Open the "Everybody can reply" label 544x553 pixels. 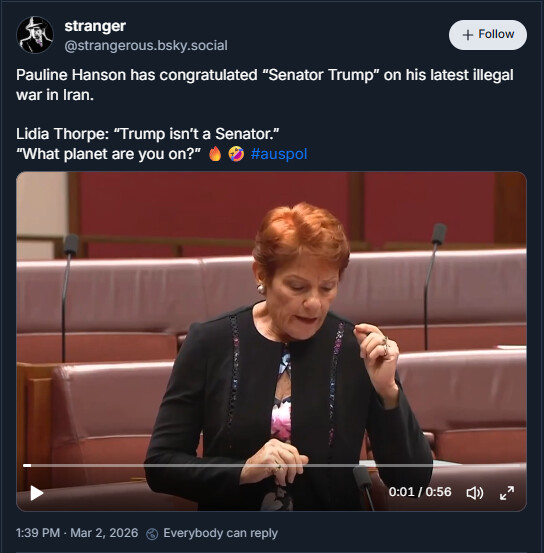[x=220, y=533]
